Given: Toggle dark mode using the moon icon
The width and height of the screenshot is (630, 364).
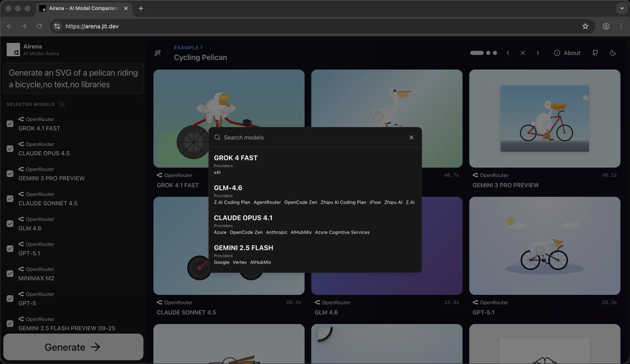Looking at the screenshot, I should coord(613,53).
